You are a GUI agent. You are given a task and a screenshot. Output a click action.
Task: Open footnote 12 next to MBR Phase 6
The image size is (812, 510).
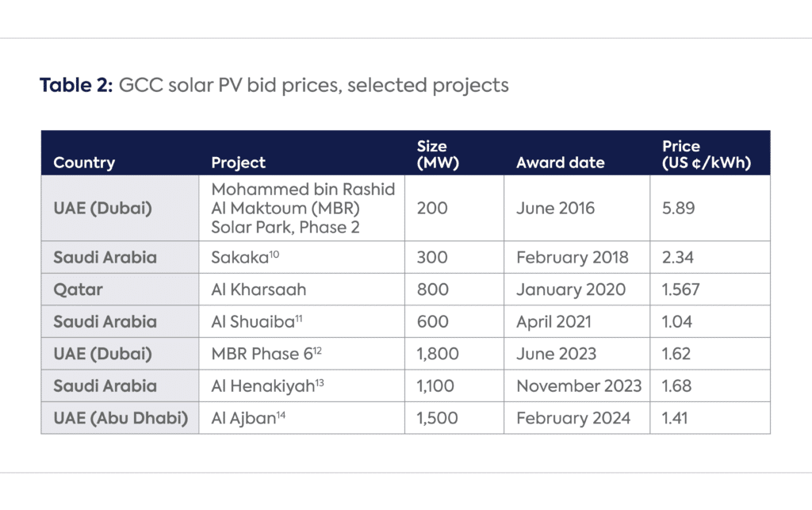317,350
